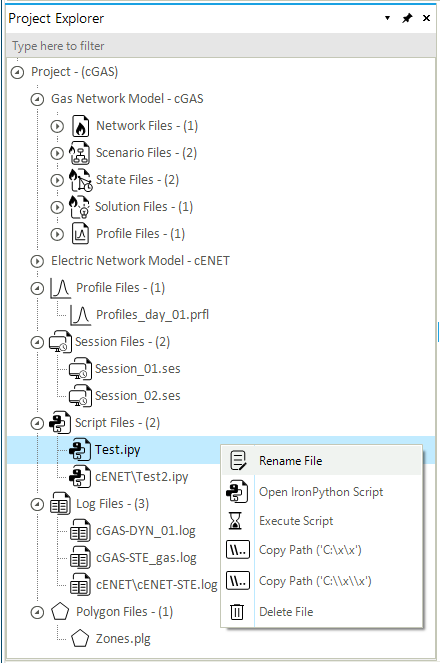The image size is (440, 663).
Task: Pin the Project Explorer panel
Action: point(407,18)
